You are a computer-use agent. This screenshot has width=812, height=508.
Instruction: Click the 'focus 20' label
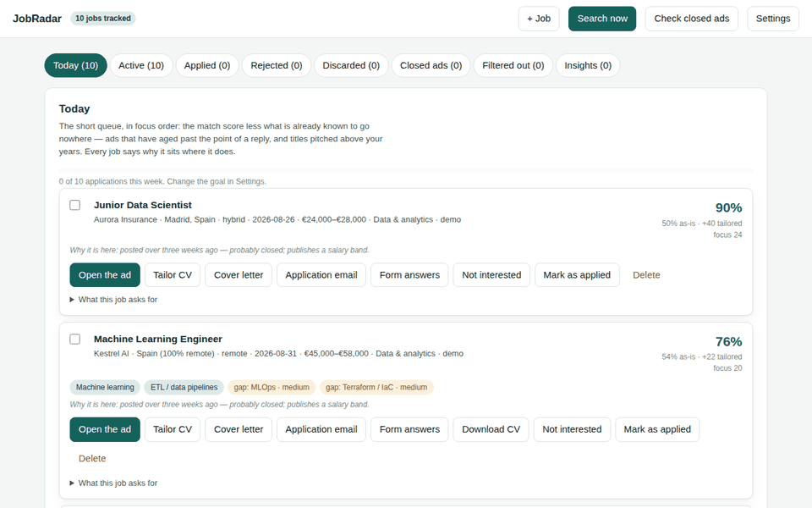pyautogui.click(x=727, y=368)
